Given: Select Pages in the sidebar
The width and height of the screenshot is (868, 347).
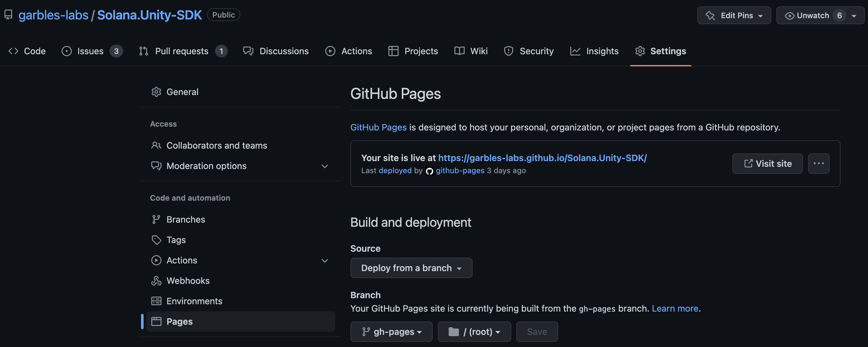Looking at the screenshot, I should point(240,321).
